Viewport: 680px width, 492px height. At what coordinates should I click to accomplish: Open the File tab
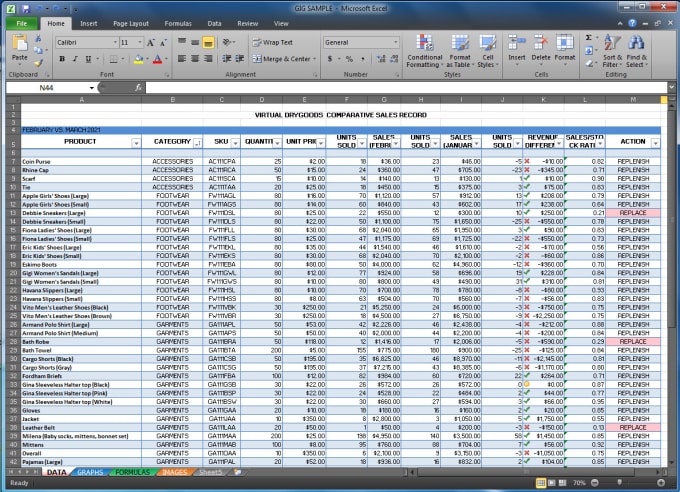(x=22, y=23)
